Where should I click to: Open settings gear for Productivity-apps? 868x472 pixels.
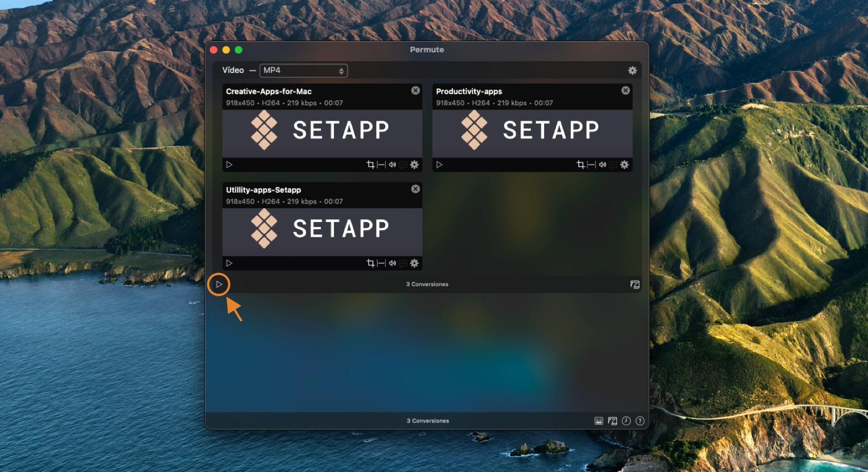point(625,165)
